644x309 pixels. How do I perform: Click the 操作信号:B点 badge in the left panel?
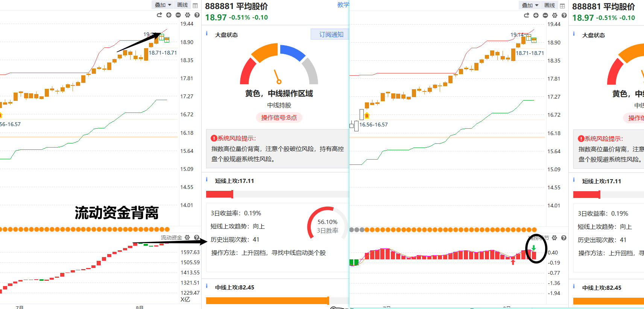pos(279,117)
